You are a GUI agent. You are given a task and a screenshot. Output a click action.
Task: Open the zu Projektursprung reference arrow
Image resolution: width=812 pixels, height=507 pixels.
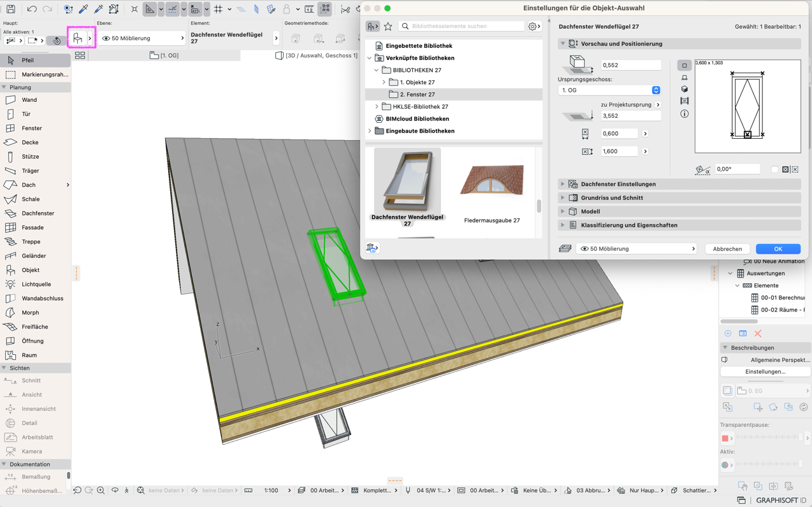[x=658, y=104]
